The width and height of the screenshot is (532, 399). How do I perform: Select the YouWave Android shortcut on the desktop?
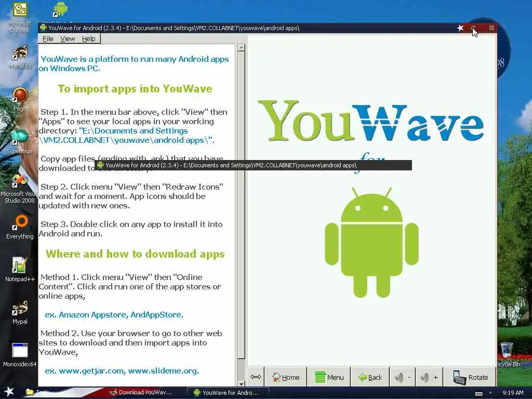pyautogui.click(x=60, y=9)
